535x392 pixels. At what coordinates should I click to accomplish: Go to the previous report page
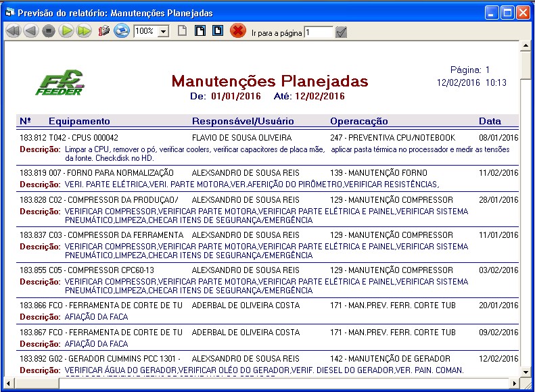pyautogui.click(x=31, y=31)
